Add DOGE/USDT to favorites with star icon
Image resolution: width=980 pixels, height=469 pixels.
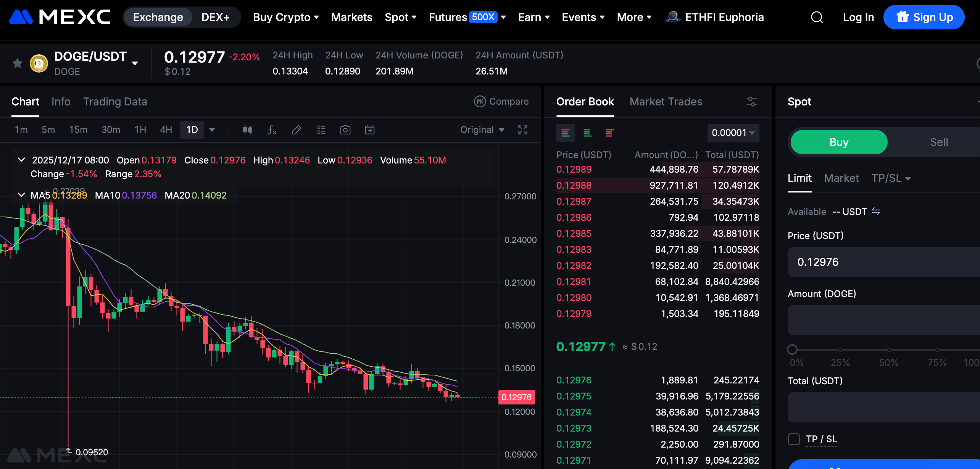tap(18, 63)
